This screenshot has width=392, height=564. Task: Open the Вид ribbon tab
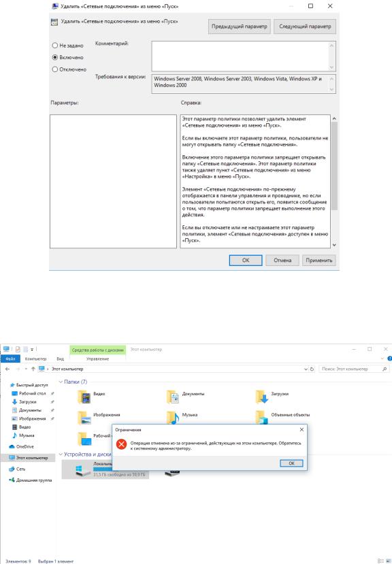click(60, 359)
